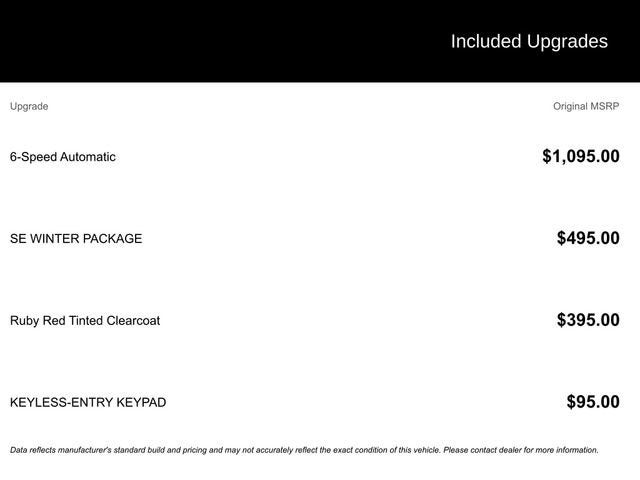Image resolution: width=640 pixels, height=480 pixels.
Task: Click the word "Included" in the header
Action: click(x=485, y=41)
